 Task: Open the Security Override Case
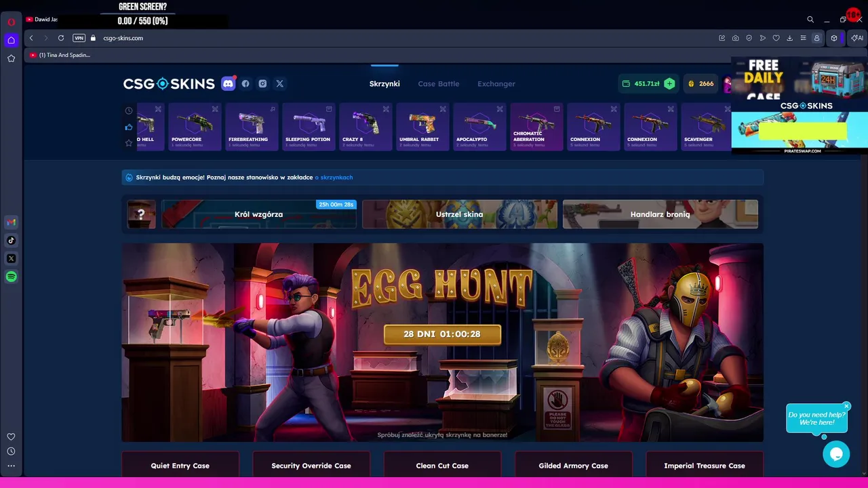[311, 466]
